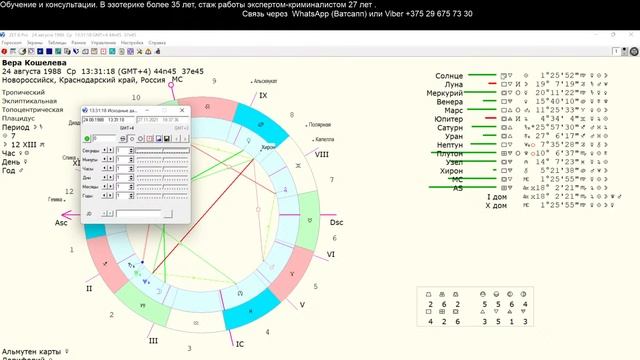
Task: Click the calendar table toolbar icon
Action: [13, 51]
